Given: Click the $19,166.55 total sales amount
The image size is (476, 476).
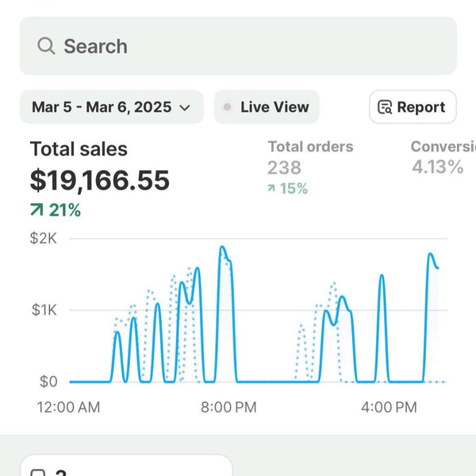Looking at the screenshot, I should tap(100, 181).
